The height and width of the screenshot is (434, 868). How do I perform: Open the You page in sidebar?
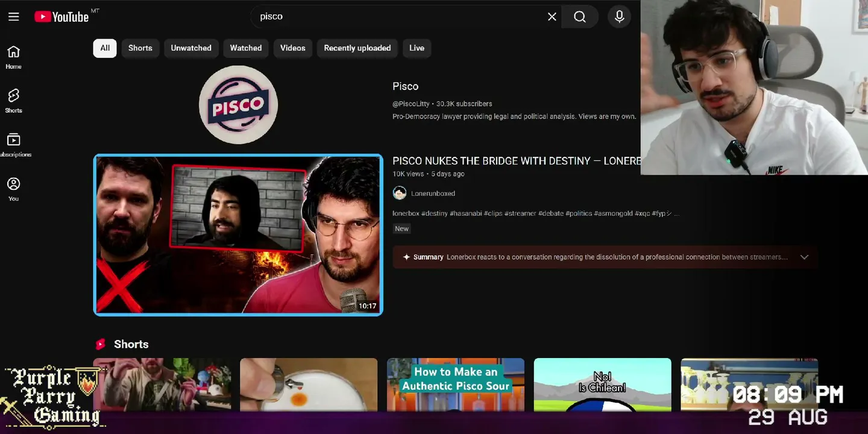click(13, 189)
